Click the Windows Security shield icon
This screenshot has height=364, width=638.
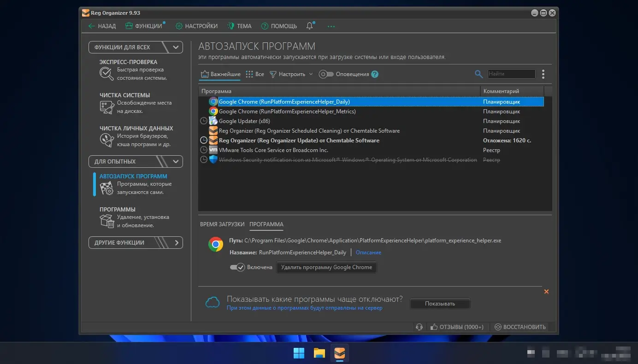213,160
